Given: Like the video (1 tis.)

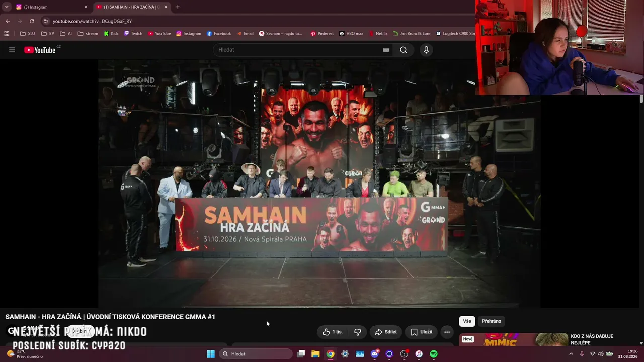Looking at the screenshot, I should [333, 332].
